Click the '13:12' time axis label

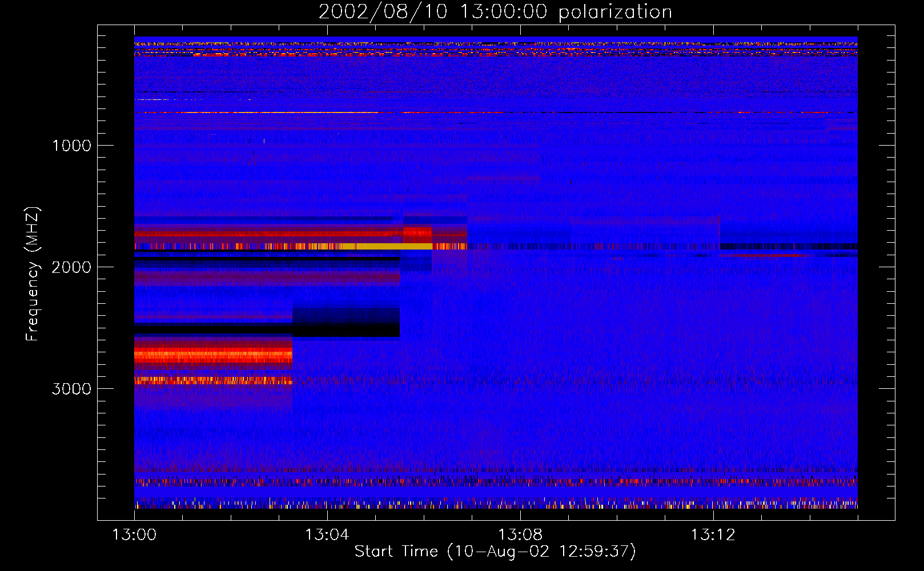(713, 535)
